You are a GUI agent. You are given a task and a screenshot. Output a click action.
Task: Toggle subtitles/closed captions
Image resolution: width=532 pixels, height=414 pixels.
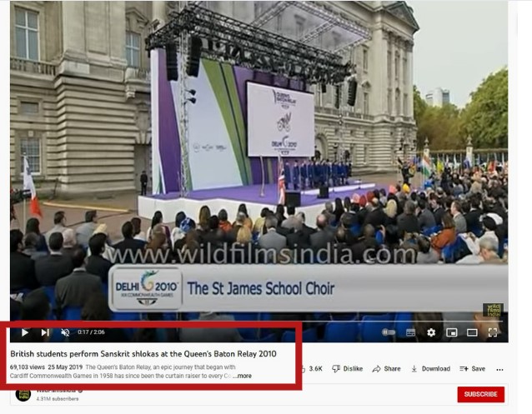pos(411,332)
